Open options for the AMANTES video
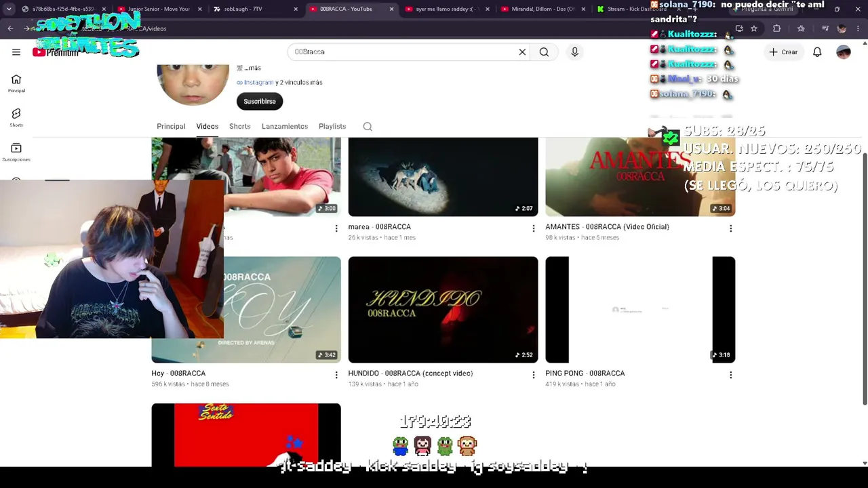Screen dimensions: 868x488 [x=730, y=228]
